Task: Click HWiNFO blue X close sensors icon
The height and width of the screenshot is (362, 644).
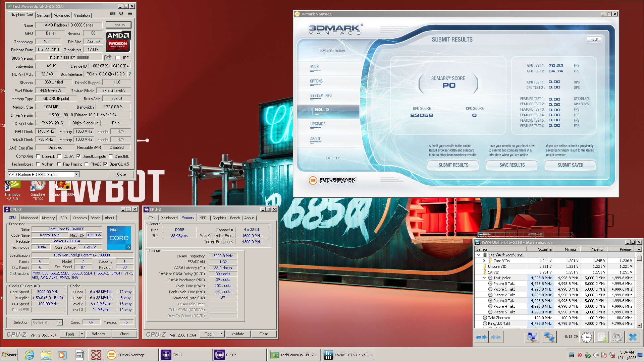Action: [633, 337]
